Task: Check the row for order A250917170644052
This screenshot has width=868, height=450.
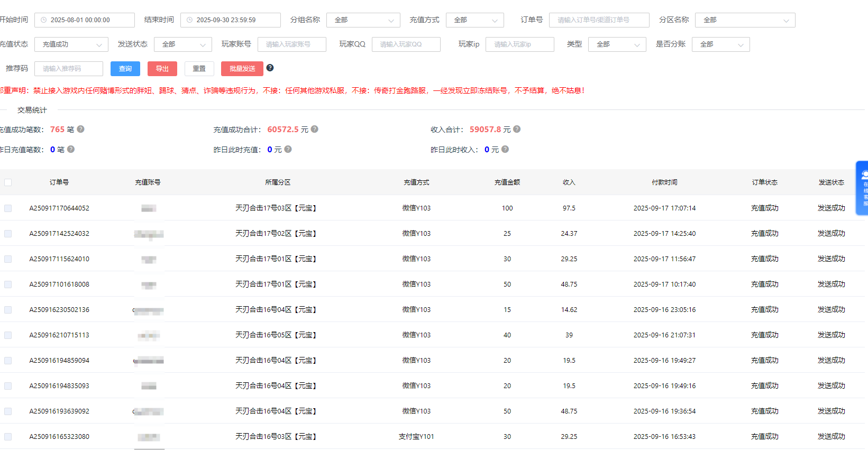Action: pyautogui.click(x=8, y=208)
